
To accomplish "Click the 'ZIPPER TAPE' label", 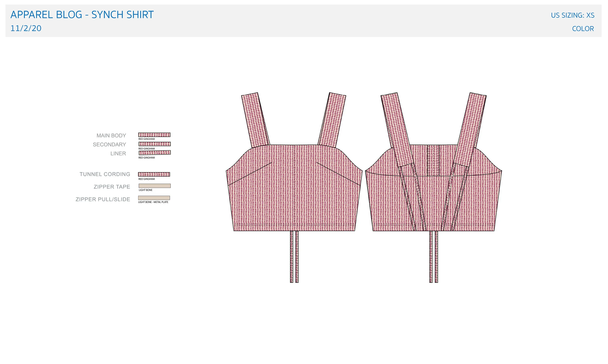I will (x=112, y=187).
